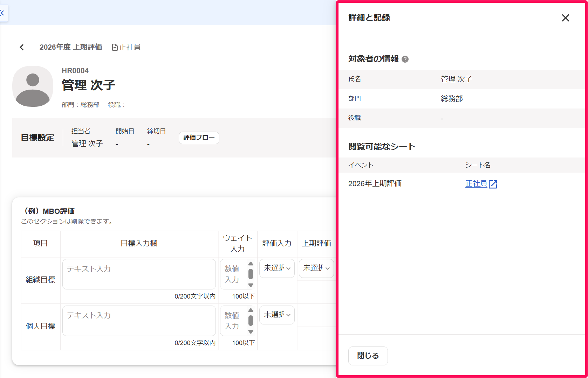Open 個人目標 評価入力 未選択 dropdown
The height and width of the screenshot is (378, 588).
[x=277, y=315]
